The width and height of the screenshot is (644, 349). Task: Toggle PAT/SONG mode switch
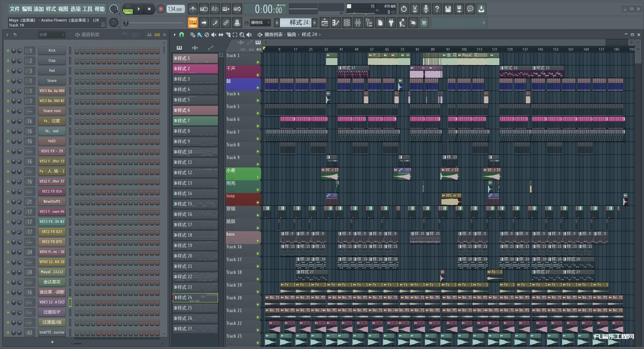(x=128, y=9)
